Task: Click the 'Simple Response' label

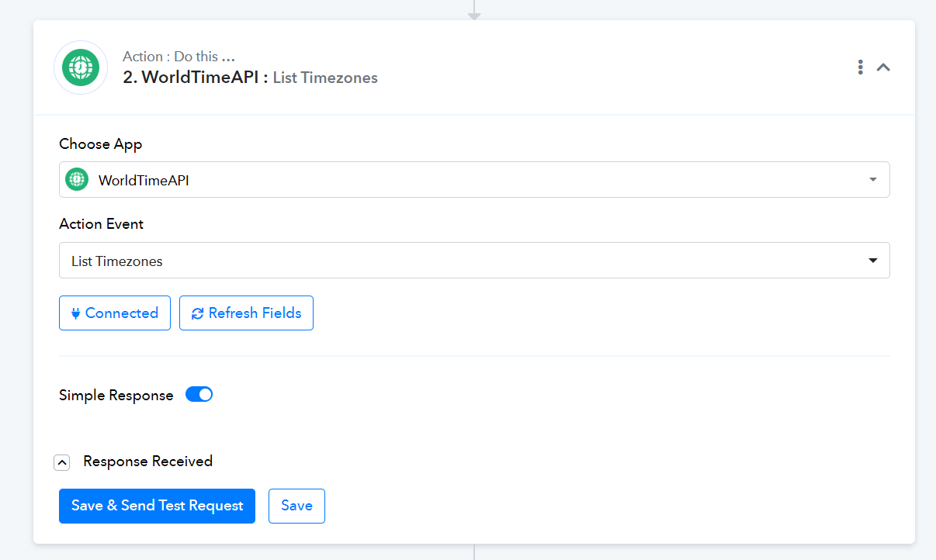Action: pyautogui.click(x=116, y=396)
